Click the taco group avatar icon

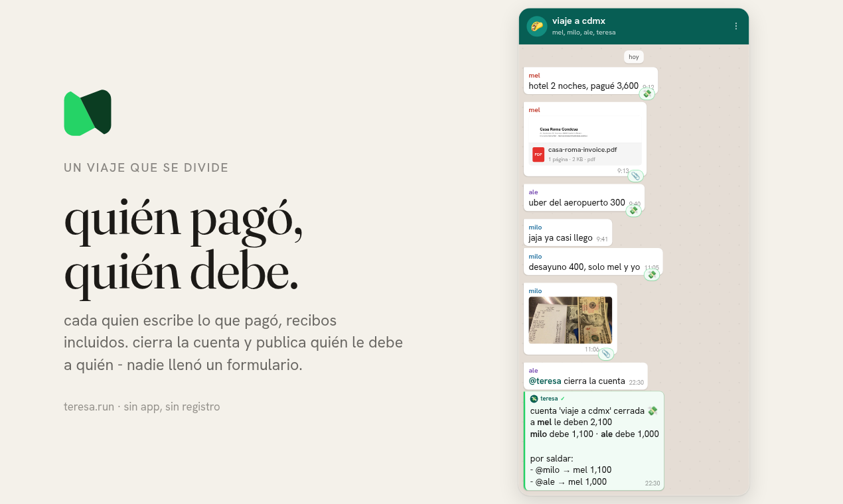[537, 27]
